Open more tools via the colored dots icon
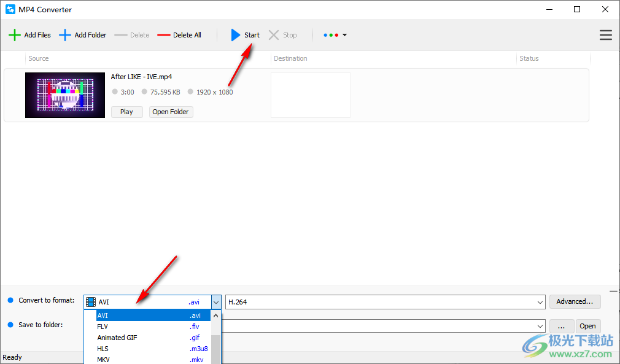This screenshot has height=364, width=620. pos(331,35)
